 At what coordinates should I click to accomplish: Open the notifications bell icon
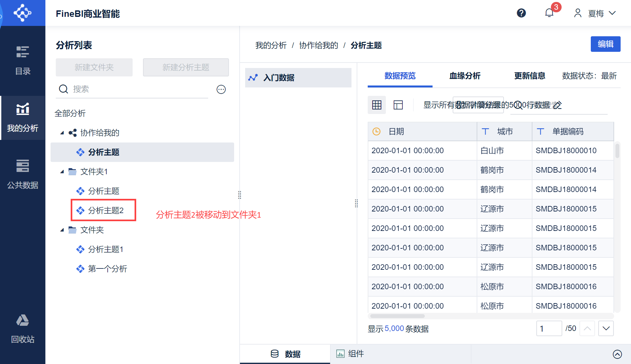pos(549,13)
